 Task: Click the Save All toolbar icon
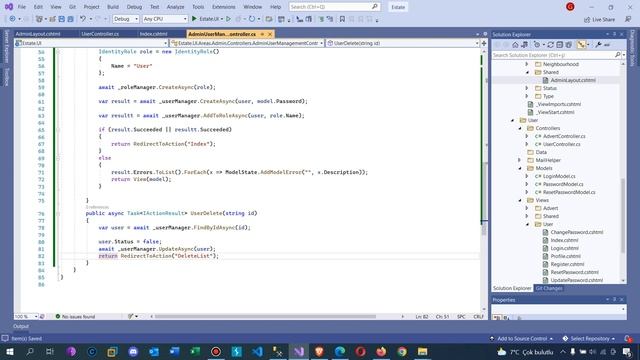click(x=70, y=19)
